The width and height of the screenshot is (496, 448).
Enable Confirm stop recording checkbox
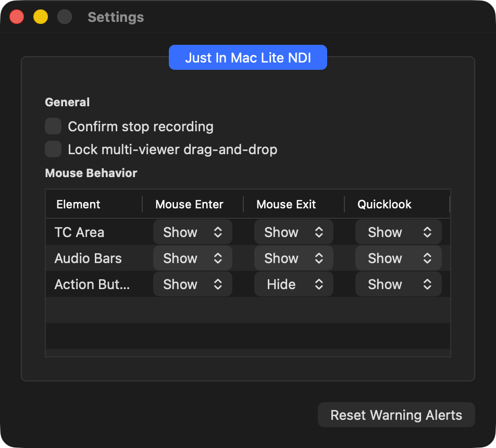(53, 126)
